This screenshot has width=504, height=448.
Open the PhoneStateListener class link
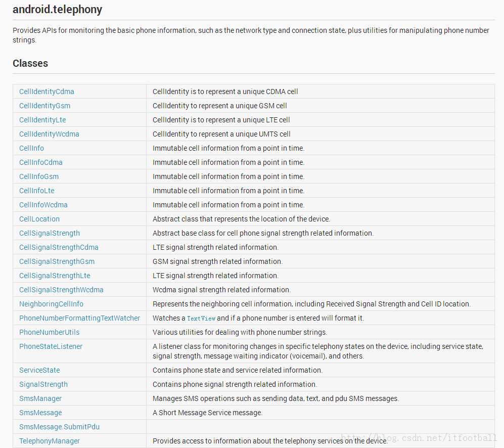[51, 346]
